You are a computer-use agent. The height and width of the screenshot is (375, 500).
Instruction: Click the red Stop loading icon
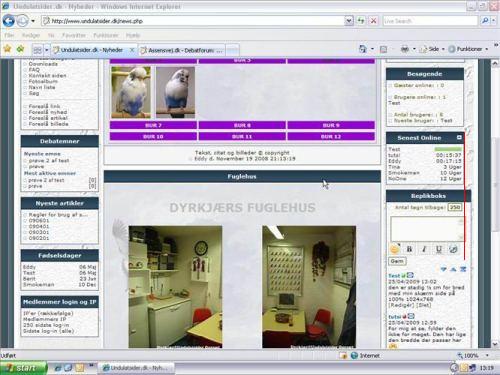click(x=374, y=21)
